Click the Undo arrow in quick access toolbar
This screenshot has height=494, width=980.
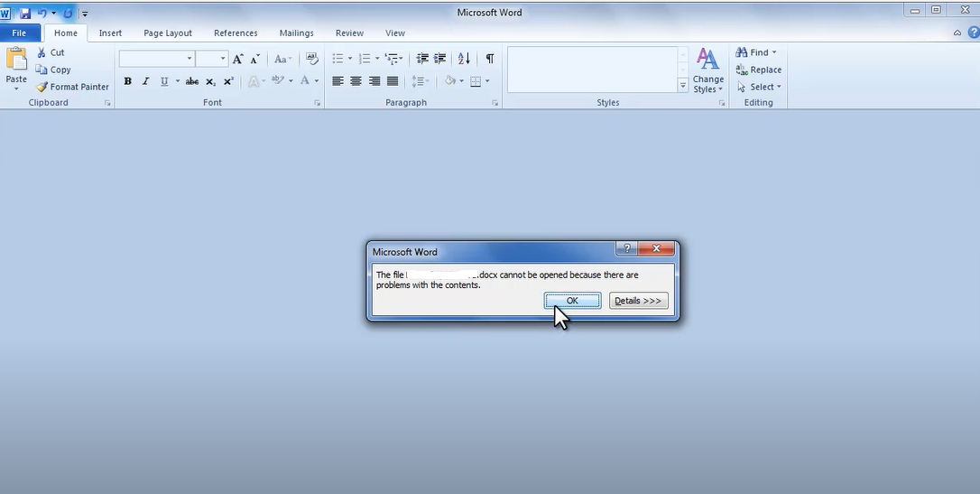coord(42,13)
